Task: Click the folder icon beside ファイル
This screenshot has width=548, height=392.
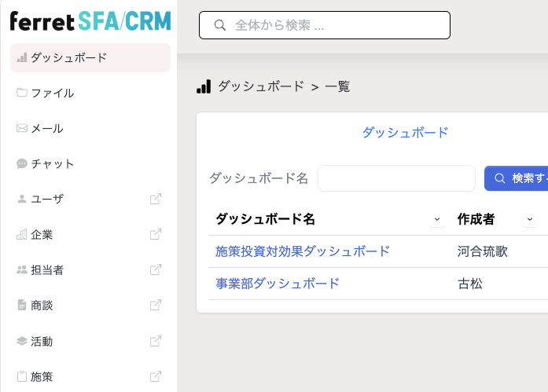Action: (22, 93)
